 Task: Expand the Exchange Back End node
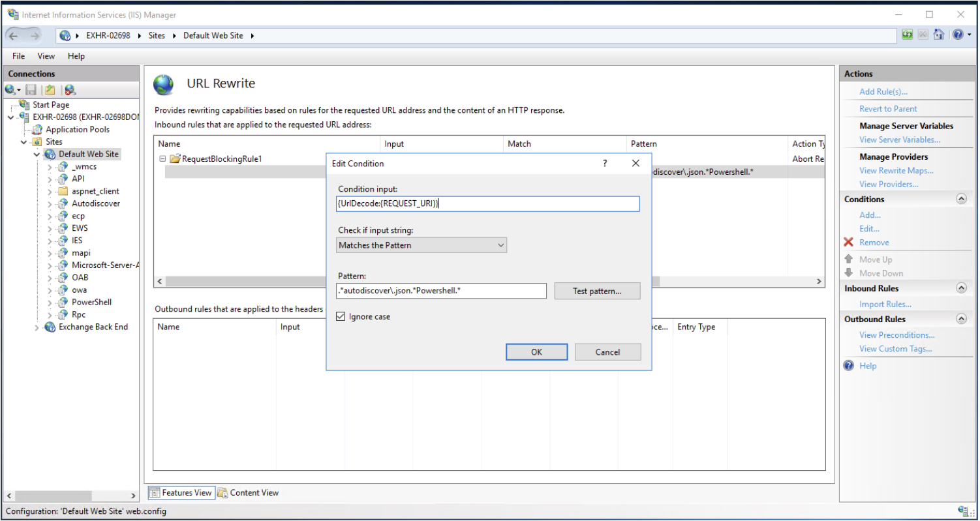coord(37,327)
